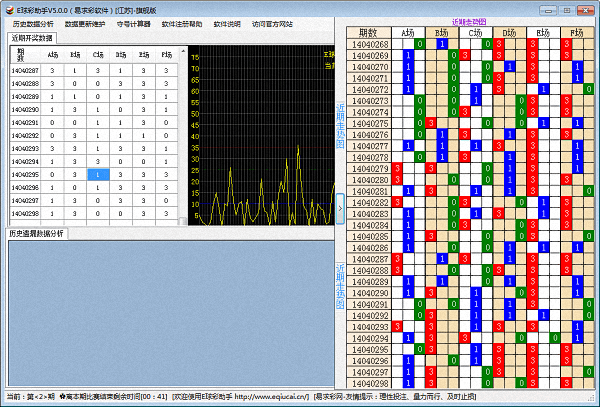600x407 pixels.
Task: Select F场 cell of draw table row 14040298
Action: pos(166,213)
